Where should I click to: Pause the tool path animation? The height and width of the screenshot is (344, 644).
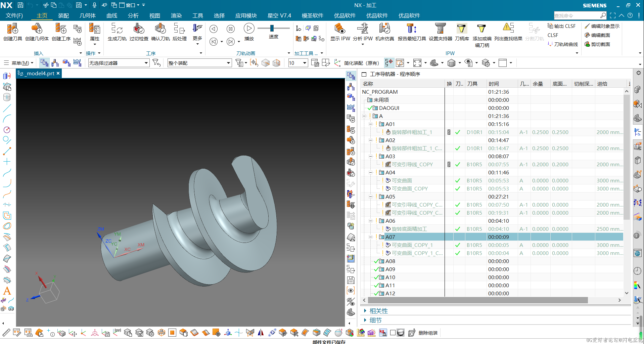(x=231, y=29)
